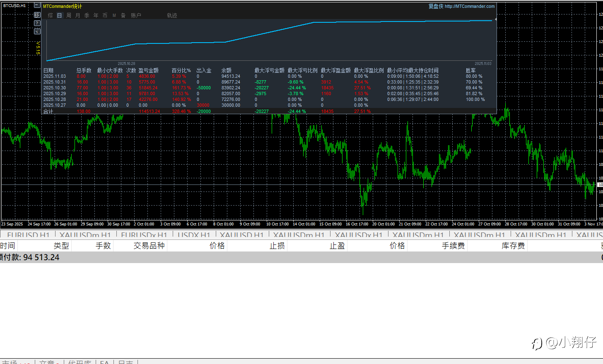Screen dimensions: 603x364
Task: Select the 周 weekly statistics view
Action: pos(69,15)
